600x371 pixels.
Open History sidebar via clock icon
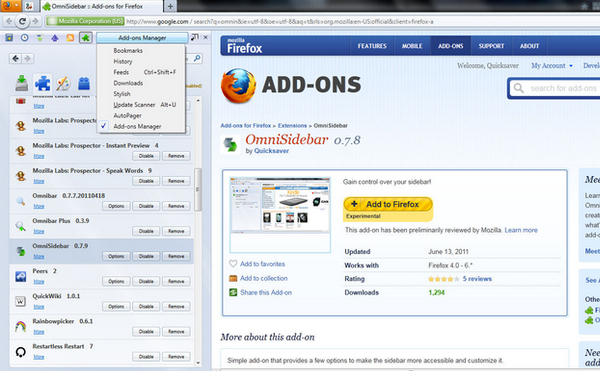click(x=24, y=37)
